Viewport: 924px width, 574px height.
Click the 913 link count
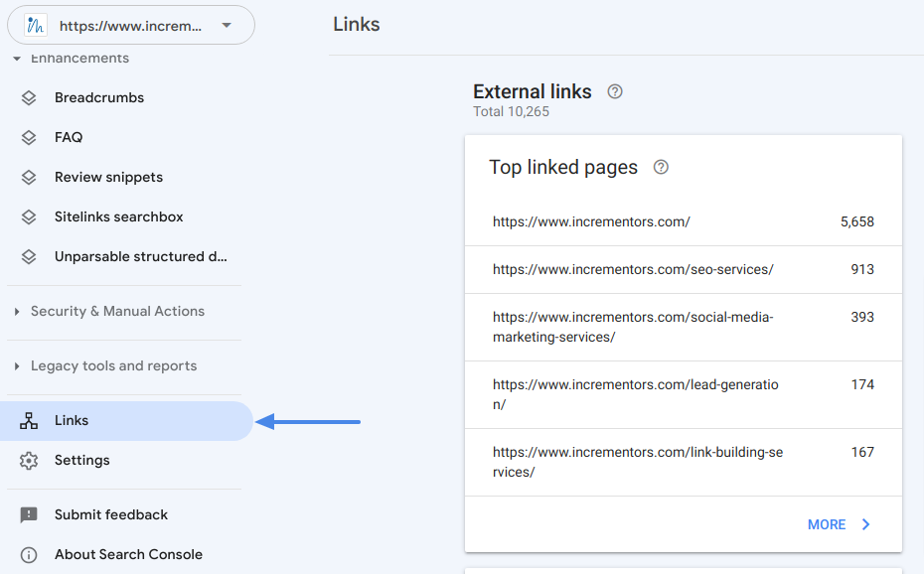pyautogui.click(x=862, y=270)
